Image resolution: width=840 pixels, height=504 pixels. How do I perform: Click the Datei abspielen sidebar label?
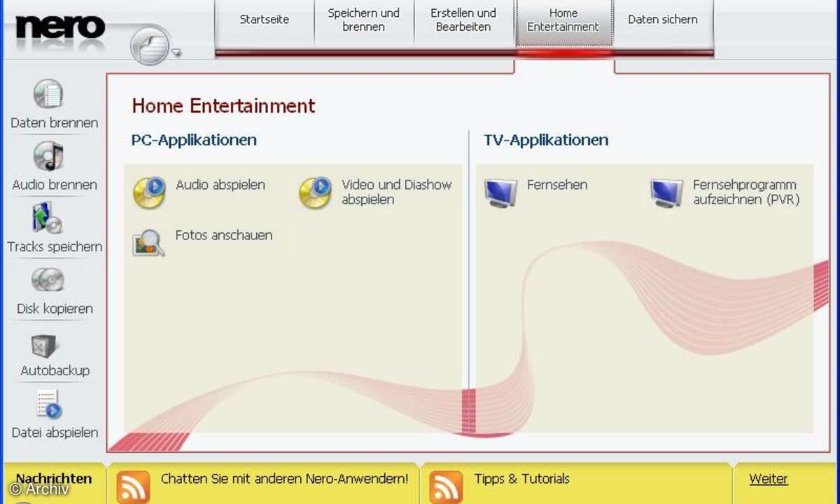[55, 433]
